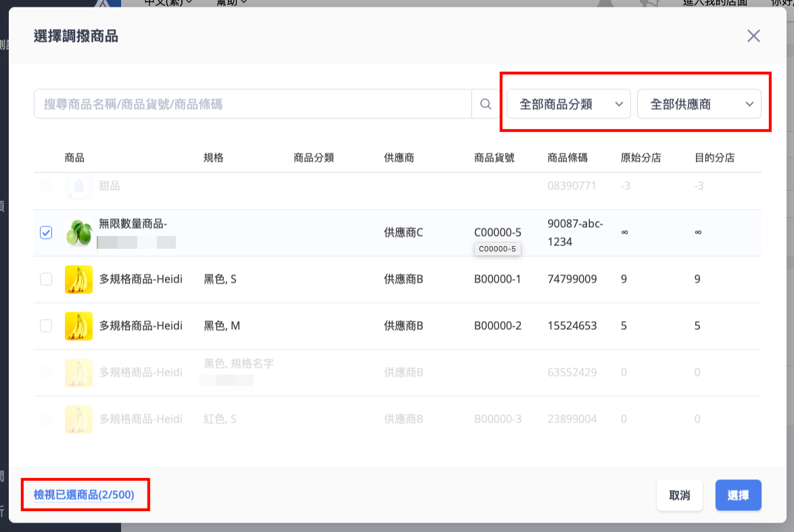
Task: Open 檢視已選商品(2/500) link
Action: 84,495
